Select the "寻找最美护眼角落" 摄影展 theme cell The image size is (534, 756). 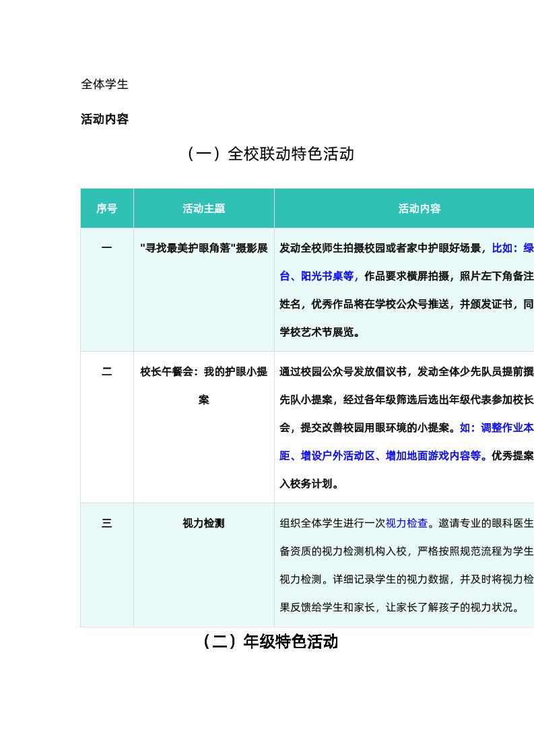pos(203,248)
